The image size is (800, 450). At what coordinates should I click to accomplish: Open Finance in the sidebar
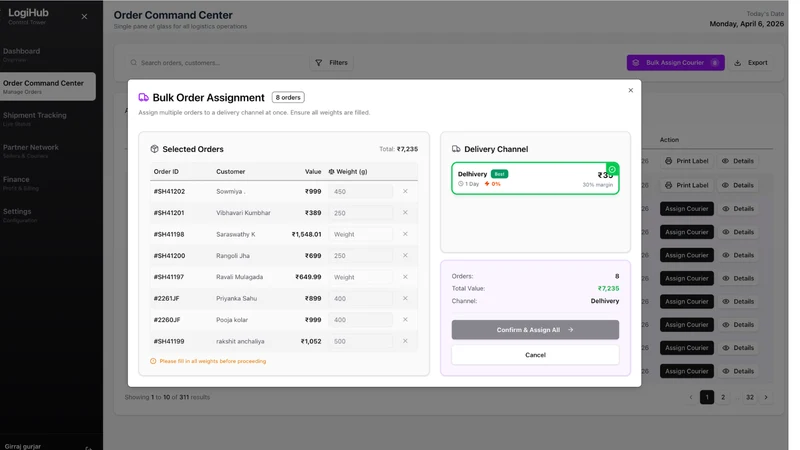coord(47,183)
